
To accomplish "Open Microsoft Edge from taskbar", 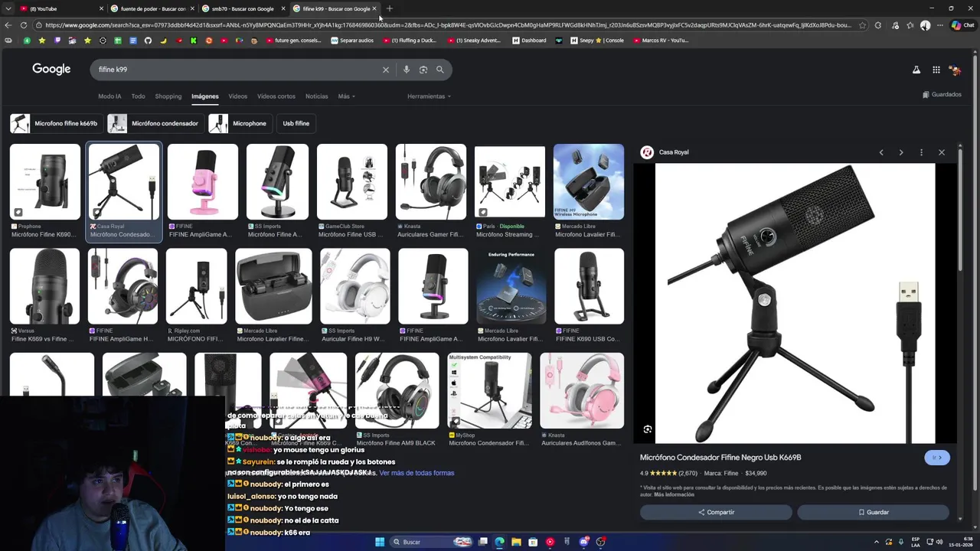I will pyautogui.click(x=499, y=542).
